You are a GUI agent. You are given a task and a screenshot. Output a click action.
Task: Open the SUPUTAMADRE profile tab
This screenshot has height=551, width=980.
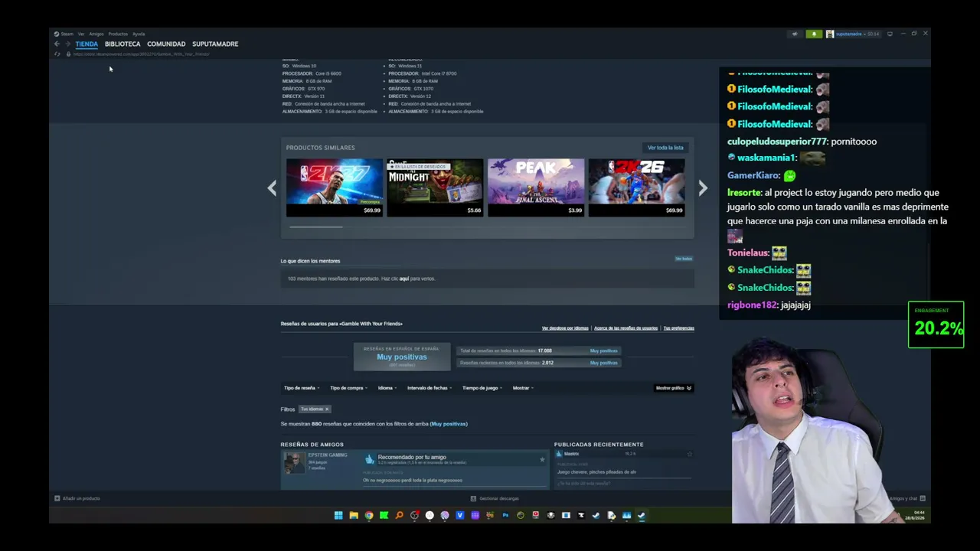tap(215, 44)
